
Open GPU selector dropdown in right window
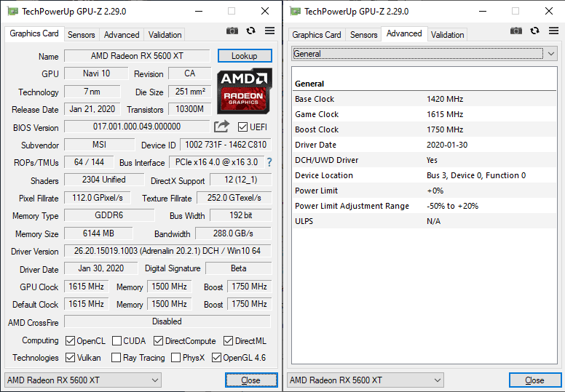coord(366,380)
